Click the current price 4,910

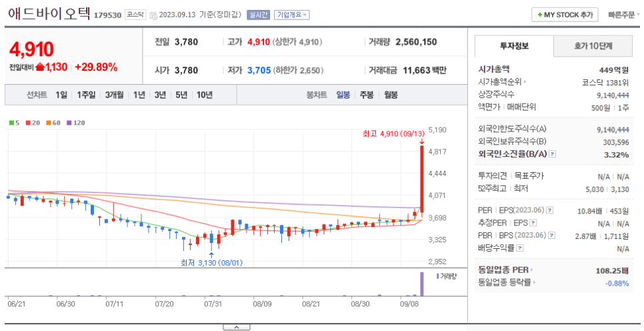point(31,49)
